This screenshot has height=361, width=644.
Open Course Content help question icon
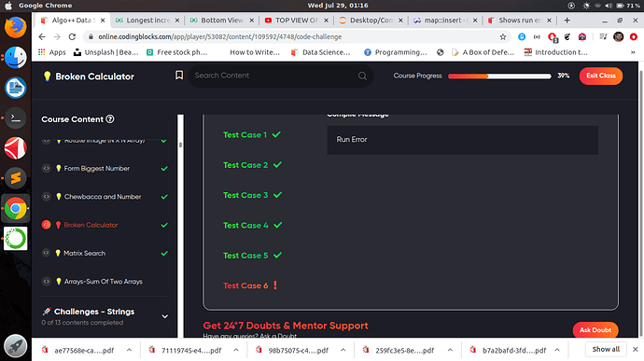(x=110, y=119)
